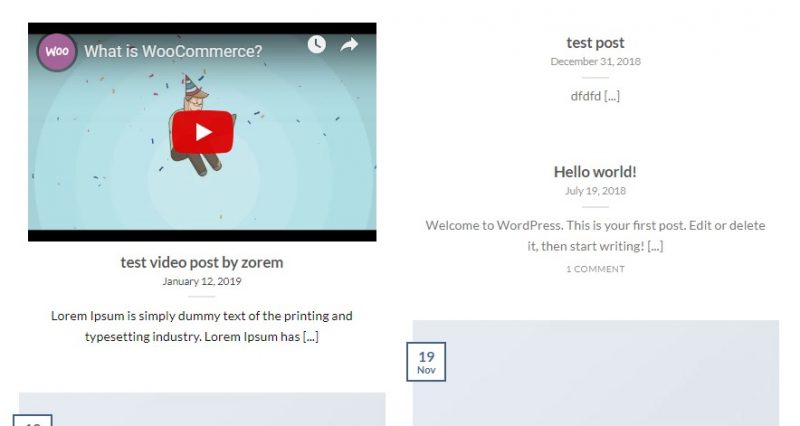Click the Watch Later clock icon
This screenshot has height=426, width=800.
[x=317, y=45]
